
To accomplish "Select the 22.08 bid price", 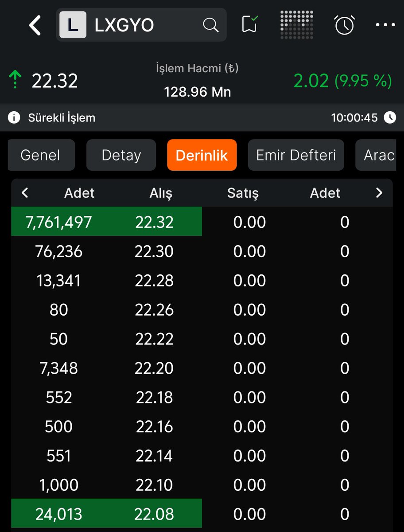I will (x=154, y=514).
